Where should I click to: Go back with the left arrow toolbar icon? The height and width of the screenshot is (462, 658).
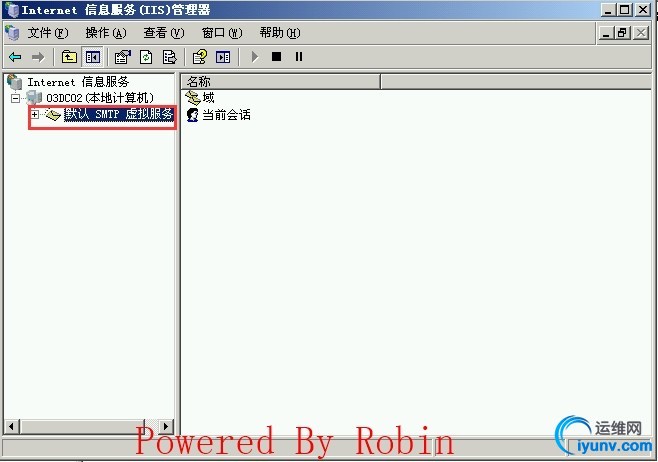click(x=16, y=57)
